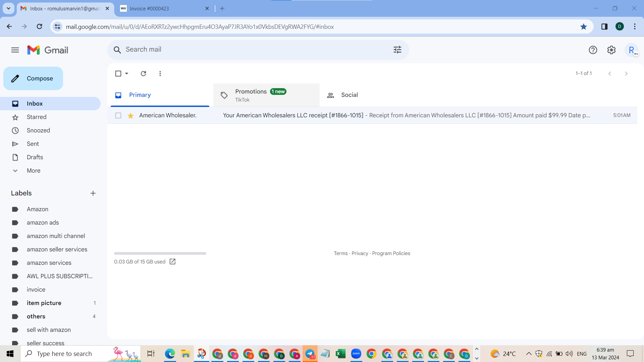Open Chrome side panel
The width and height of the screenshot is (644, 362).
(x=604, y=26)
